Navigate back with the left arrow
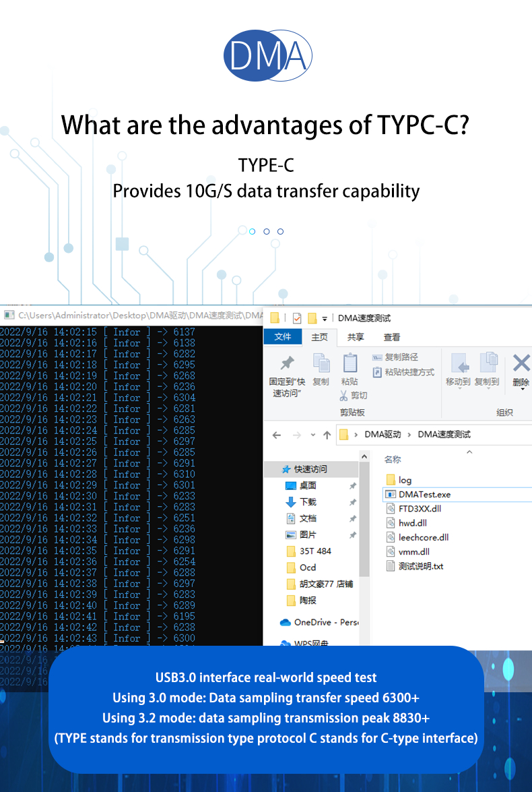 [x=277, y=435]
